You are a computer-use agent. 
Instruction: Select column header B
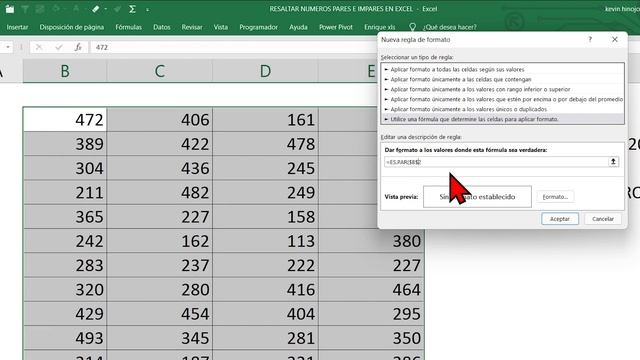click(x=65, y=71)
